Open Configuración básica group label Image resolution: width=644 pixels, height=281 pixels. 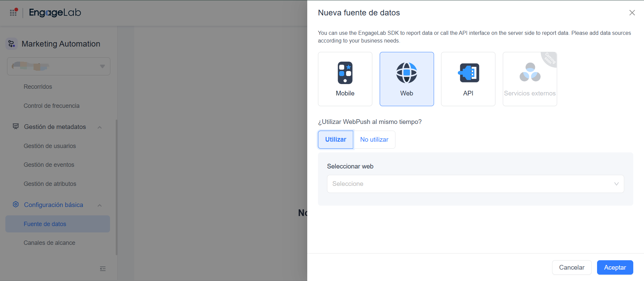[54, 205]
